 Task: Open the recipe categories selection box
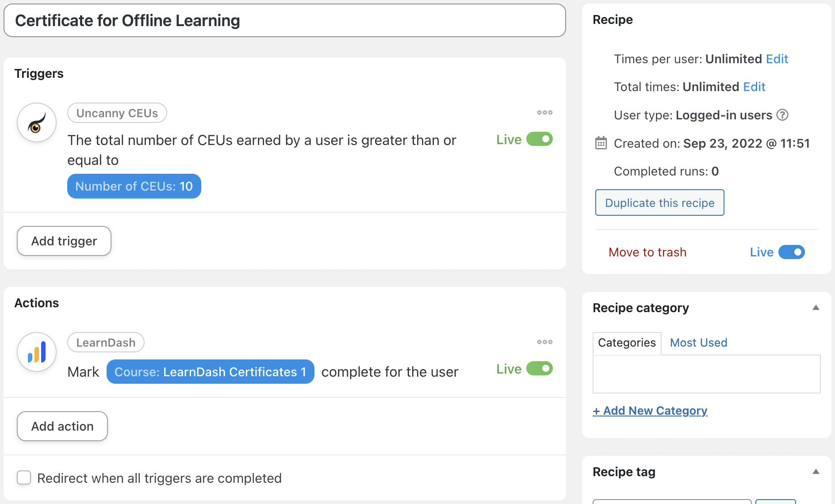tap(706, 374)
